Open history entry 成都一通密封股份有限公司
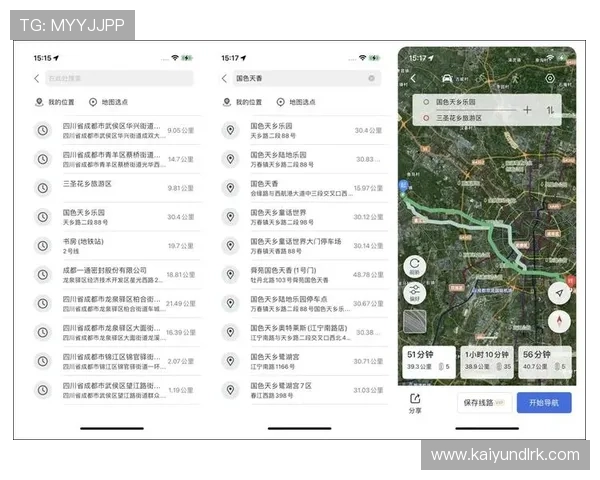This screenshot has height=480, width=600. (117, 274)
